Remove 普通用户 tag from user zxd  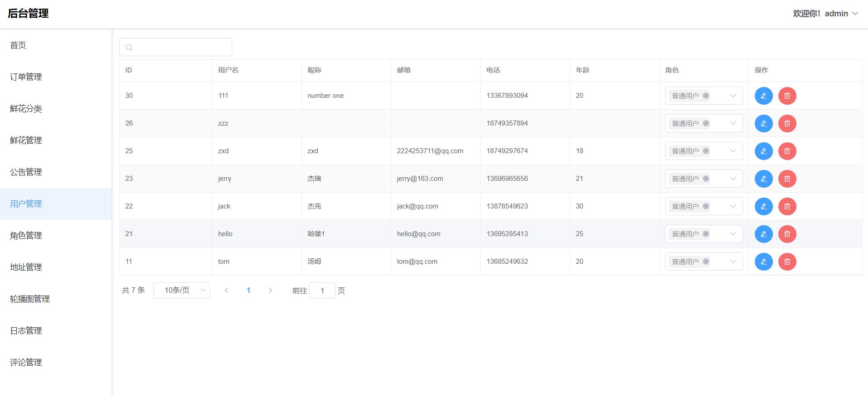pyautogui.click(x=705, y=151)
